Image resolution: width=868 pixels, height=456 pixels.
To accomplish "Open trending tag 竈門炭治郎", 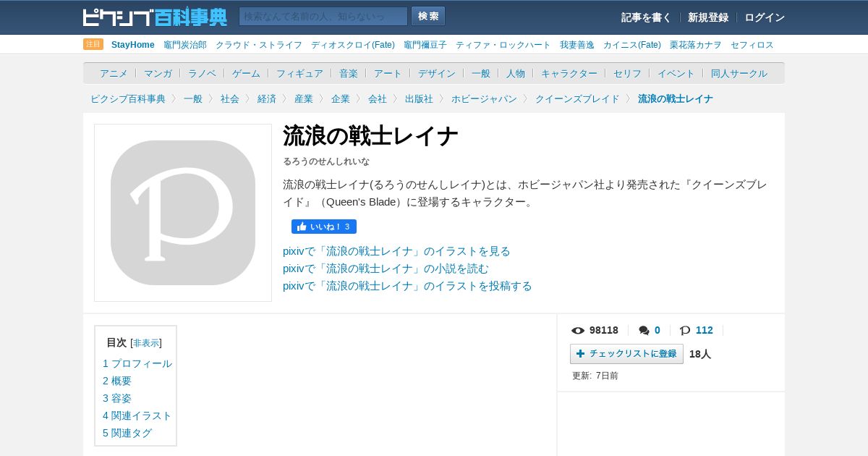I will (185, 45).
